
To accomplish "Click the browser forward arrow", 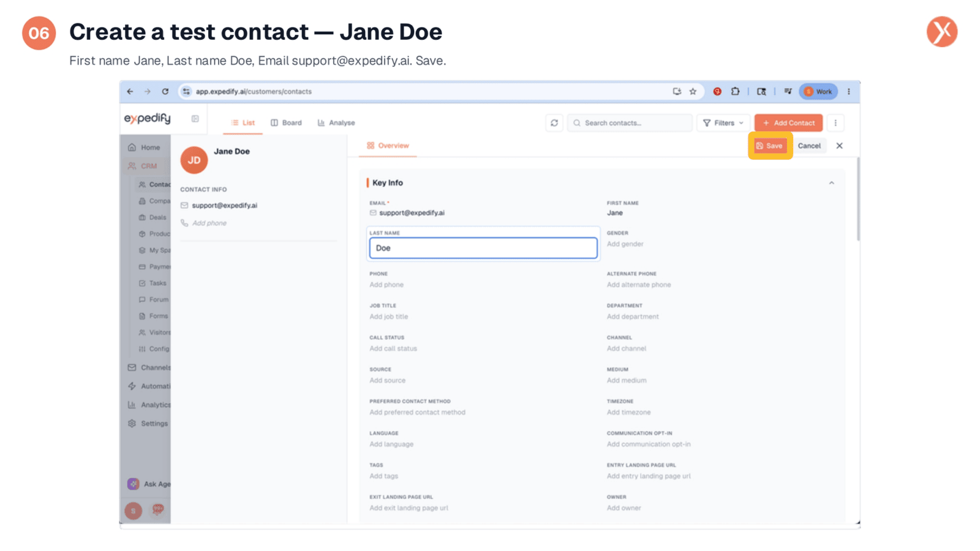I will pyautogui.click(x=148, y=91).
